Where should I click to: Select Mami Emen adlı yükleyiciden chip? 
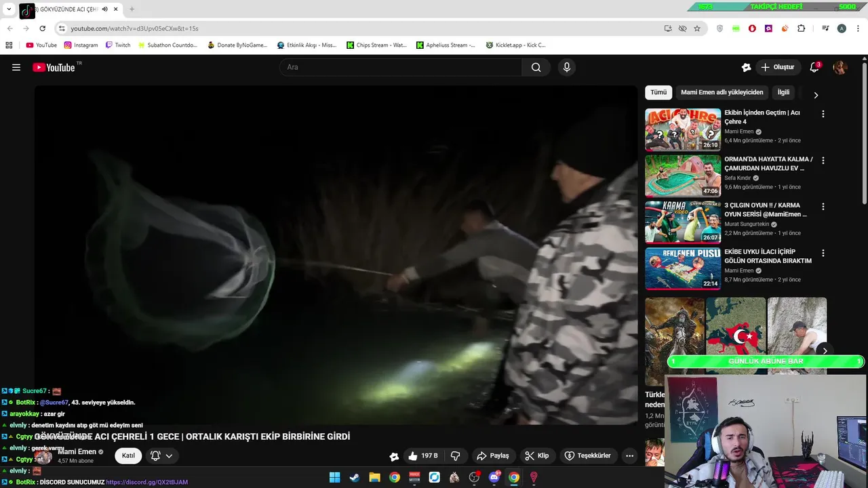722,92
